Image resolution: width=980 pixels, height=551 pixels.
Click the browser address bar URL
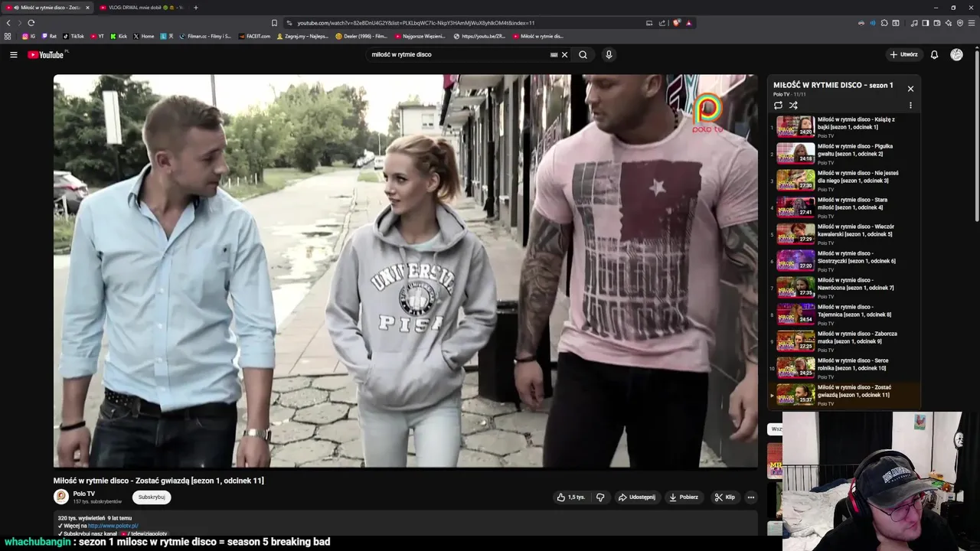coord(416,23)
